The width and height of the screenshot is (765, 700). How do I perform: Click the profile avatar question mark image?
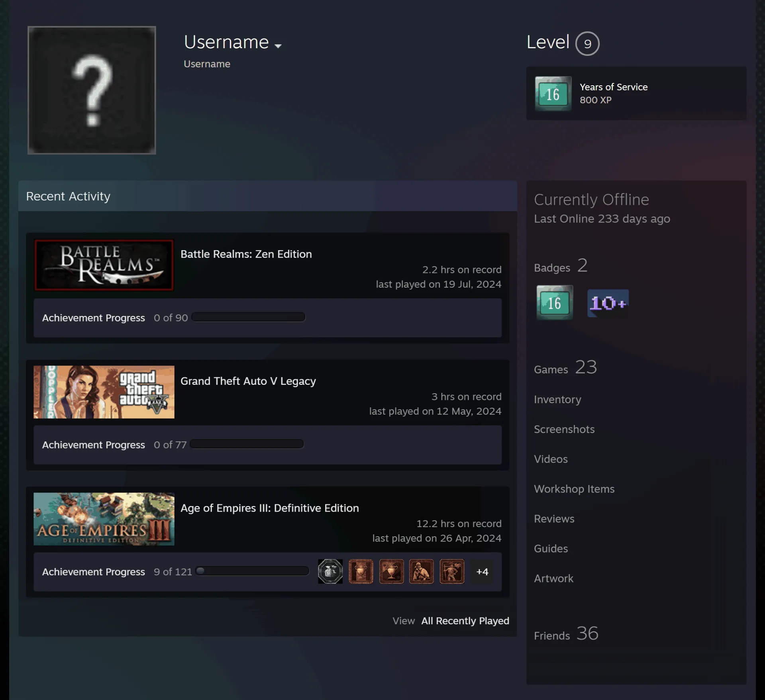[92, 90]
